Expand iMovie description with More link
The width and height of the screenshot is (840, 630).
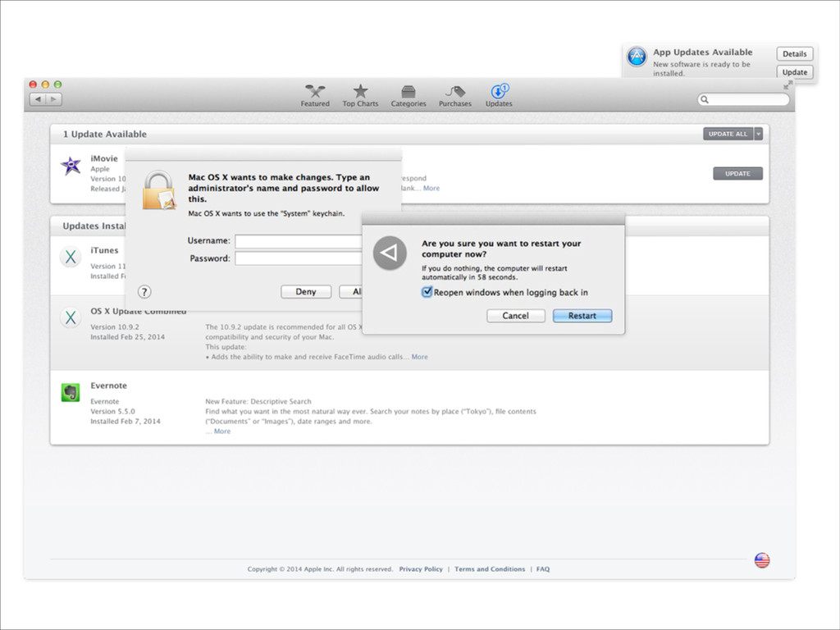tap(431, 188)
